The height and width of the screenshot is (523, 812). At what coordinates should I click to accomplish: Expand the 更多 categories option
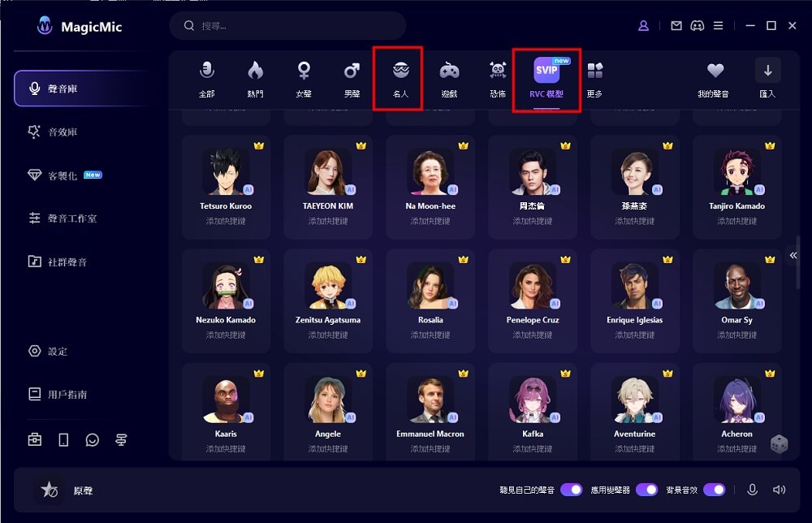click(x=595, y=80)
